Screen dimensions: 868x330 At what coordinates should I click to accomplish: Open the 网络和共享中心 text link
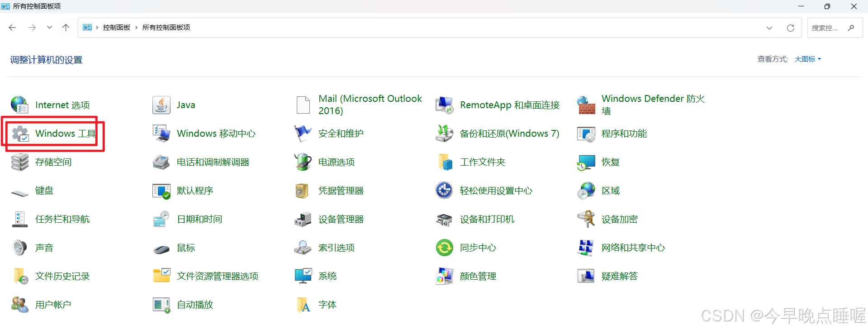(x=633, y=247)
